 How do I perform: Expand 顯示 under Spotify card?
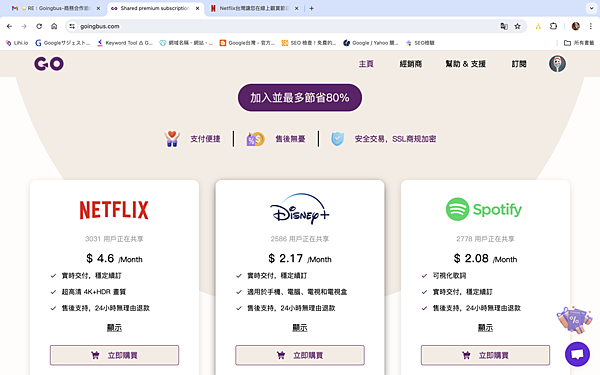click(485, 328)
